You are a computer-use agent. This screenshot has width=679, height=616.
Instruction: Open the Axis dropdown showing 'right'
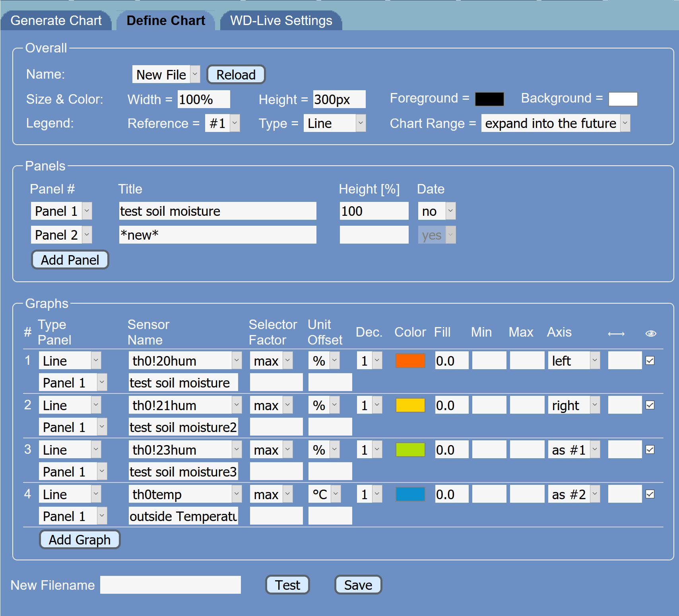coord(574,405)
